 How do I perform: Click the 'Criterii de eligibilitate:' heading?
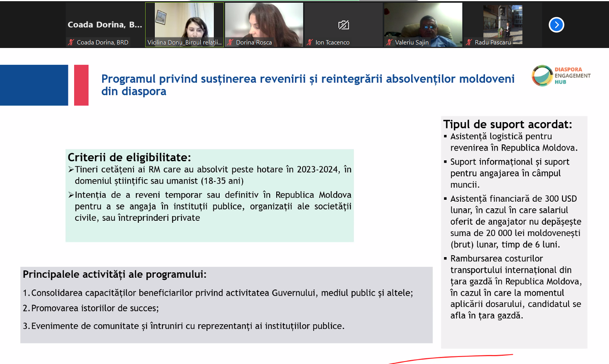coord(129,157)
